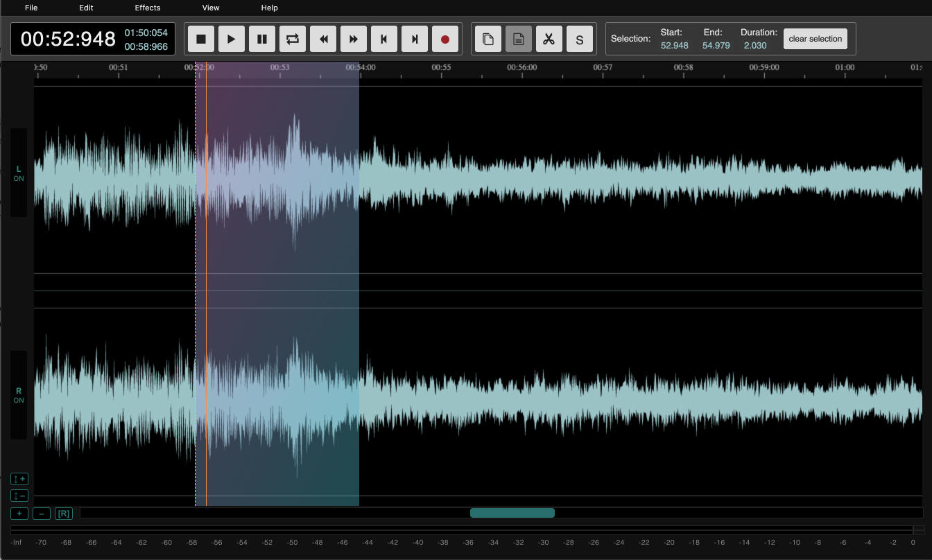
Task: Pause the audio playback
Action: pos(262,39)
